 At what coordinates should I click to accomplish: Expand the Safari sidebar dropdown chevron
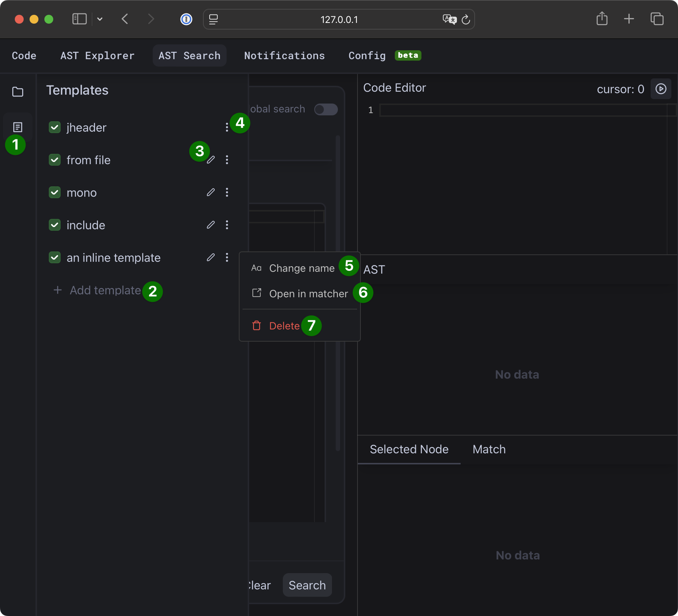pos(100,19)
